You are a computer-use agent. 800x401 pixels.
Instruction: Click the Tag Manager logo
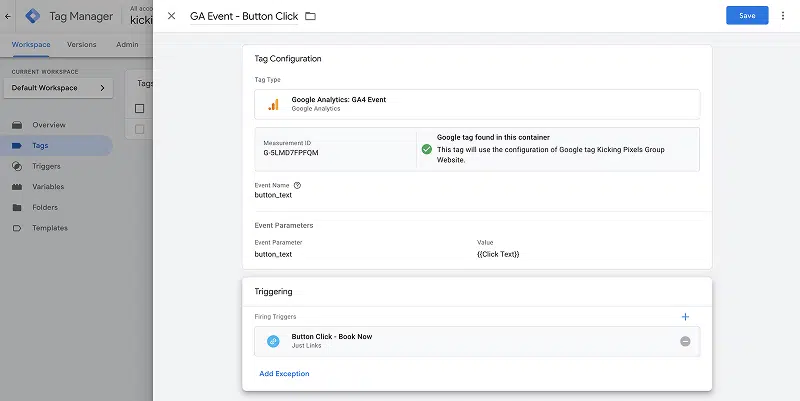(33, 16)
